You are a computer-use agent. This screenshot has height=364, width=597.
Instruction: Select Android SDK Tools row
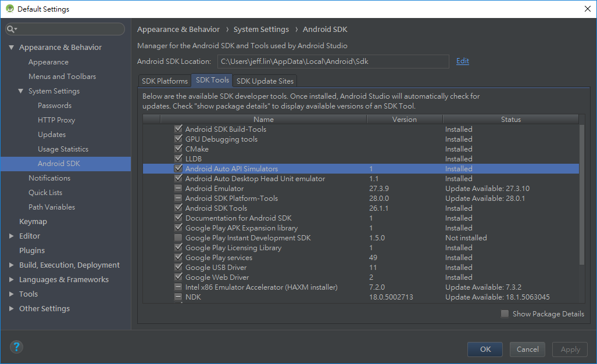pos(361,208)
